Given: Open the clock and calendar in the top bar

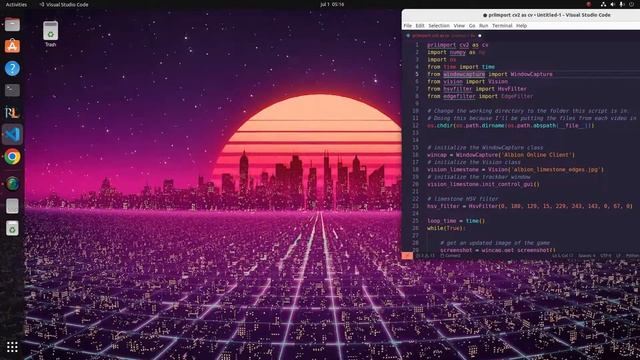Looking at the screenshot, I should coord(332,4).
